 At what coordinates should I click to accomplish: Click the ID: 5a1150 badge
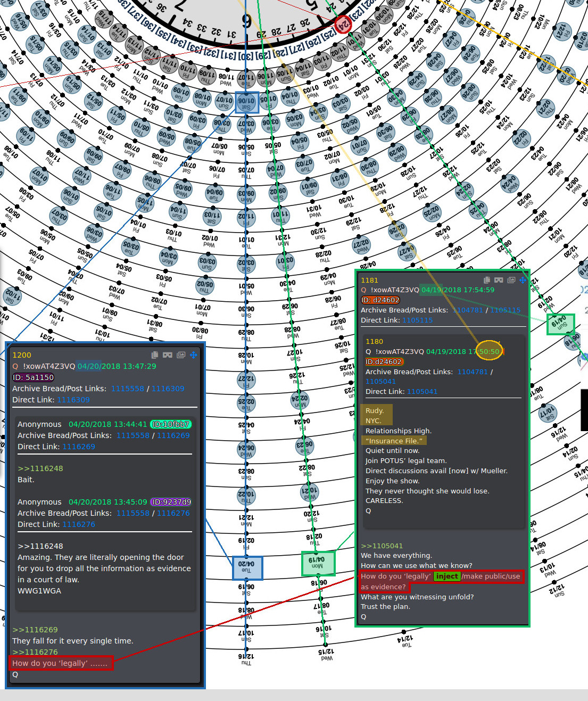click(x=33, y=377)
